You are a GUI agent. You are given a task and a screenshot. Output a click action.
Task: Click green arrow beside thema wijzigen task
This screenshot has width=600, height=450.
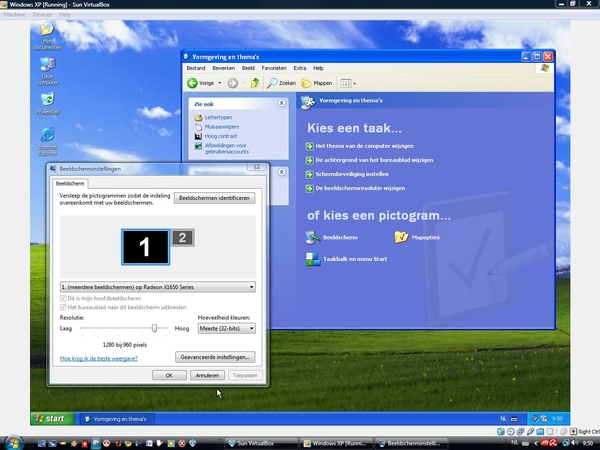(309, 146)
